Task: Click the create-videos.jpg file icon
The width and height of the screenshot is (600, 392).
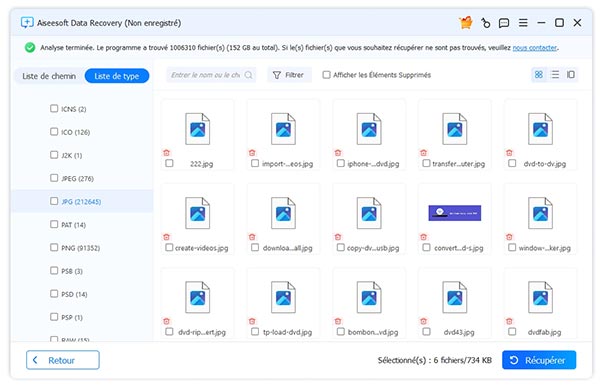Action: pyautogui.click(x=197, y=213)
